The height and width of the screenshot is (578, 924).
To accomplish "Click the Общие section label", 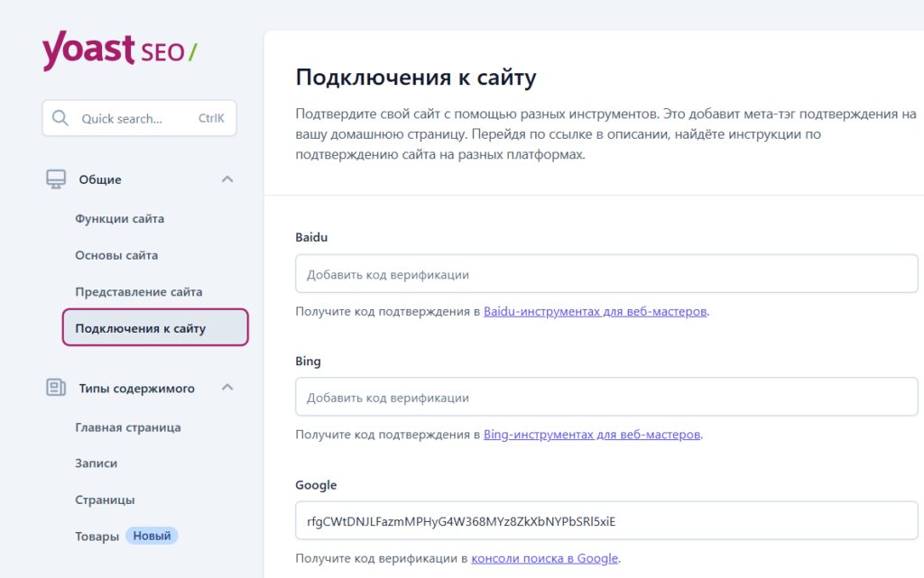I will (x=100, y=179).
